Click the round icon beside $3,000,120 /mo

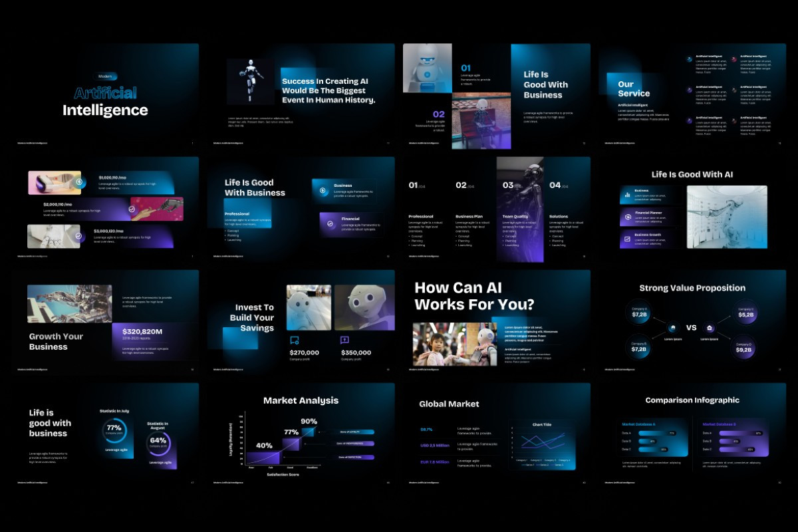tap(78, 235)
